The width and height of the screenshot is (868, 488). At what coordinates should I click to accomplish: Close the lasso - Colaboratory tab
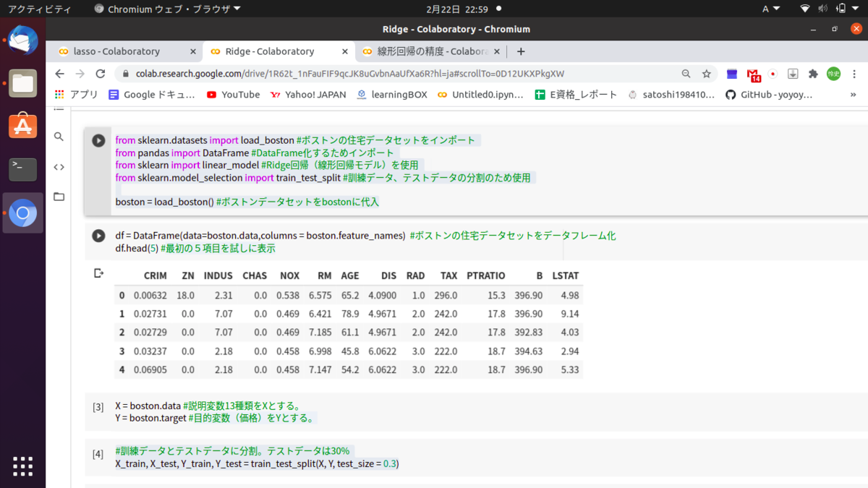[x=193, y=51]
